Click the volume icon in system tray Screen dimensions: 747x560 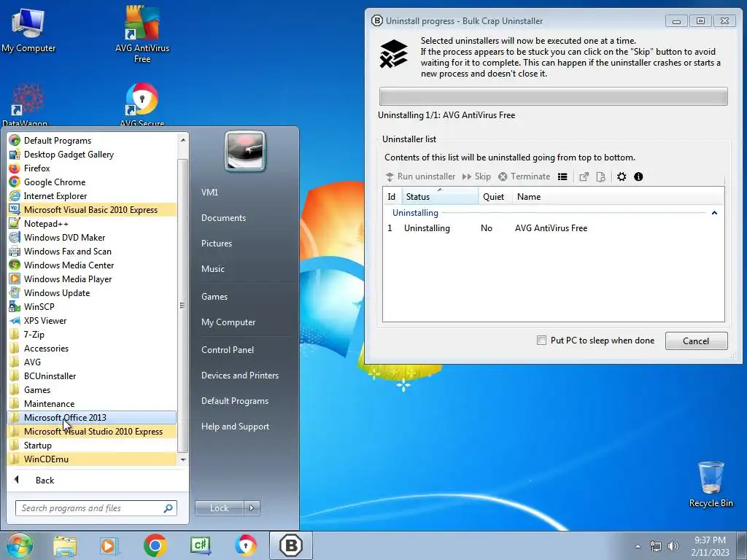click(673, 546)
